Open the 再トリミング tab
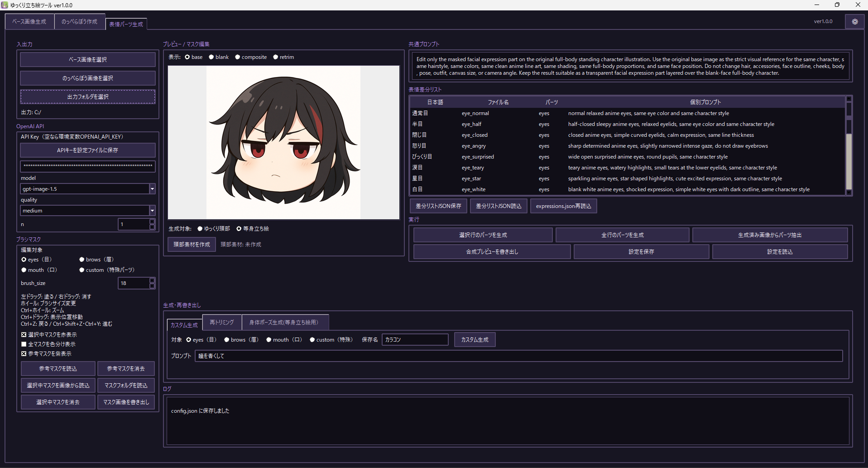Image resolution: width=868 pixels, height=468 pixels. 222,322
